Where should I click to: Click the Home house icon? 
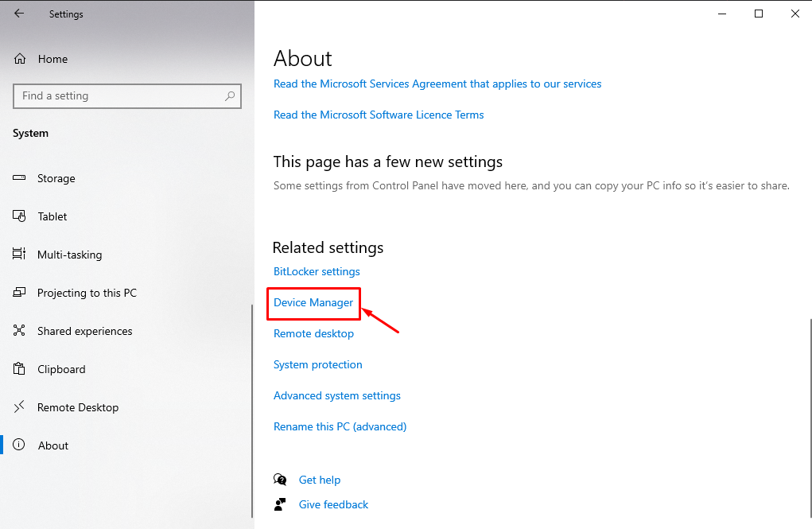(20, 59)
